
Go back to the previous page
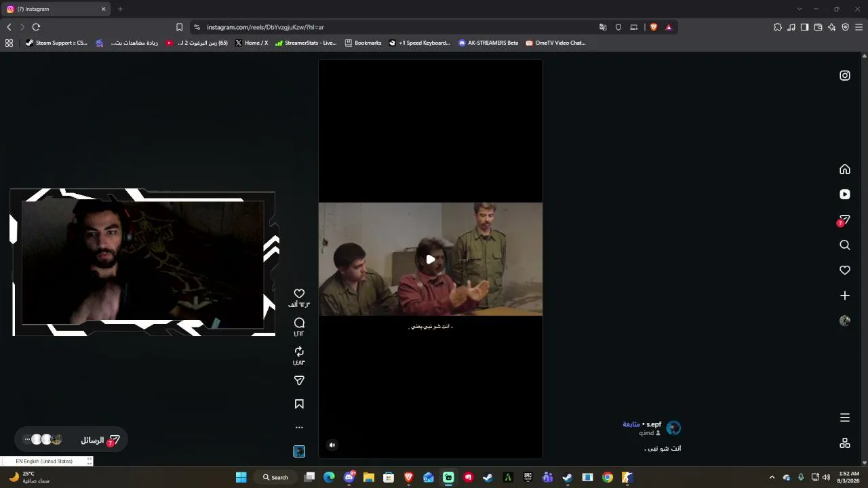tap(9, 27)
